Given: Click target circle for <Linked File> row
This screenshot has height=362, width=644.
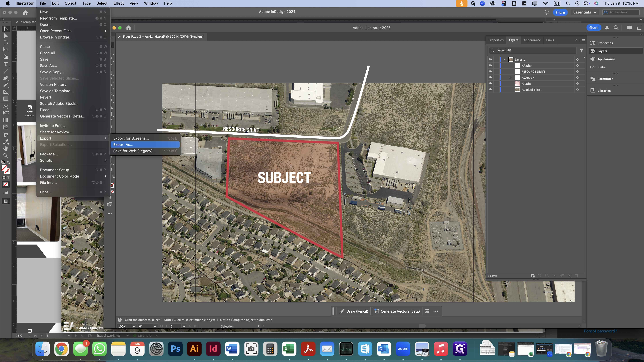Looking at the screenshot, I should point(577,90).
